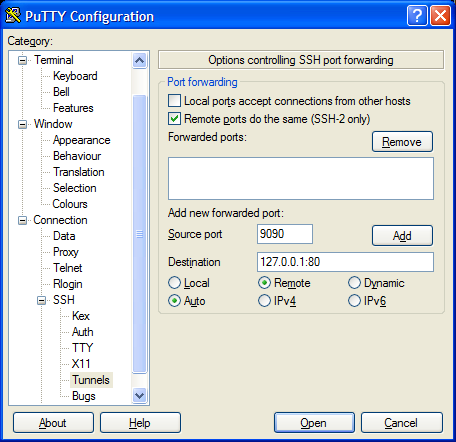Viewport: 456px width, 442px height.
Task: Enable local ports accept connections checkbox
Action: (174, 101)
